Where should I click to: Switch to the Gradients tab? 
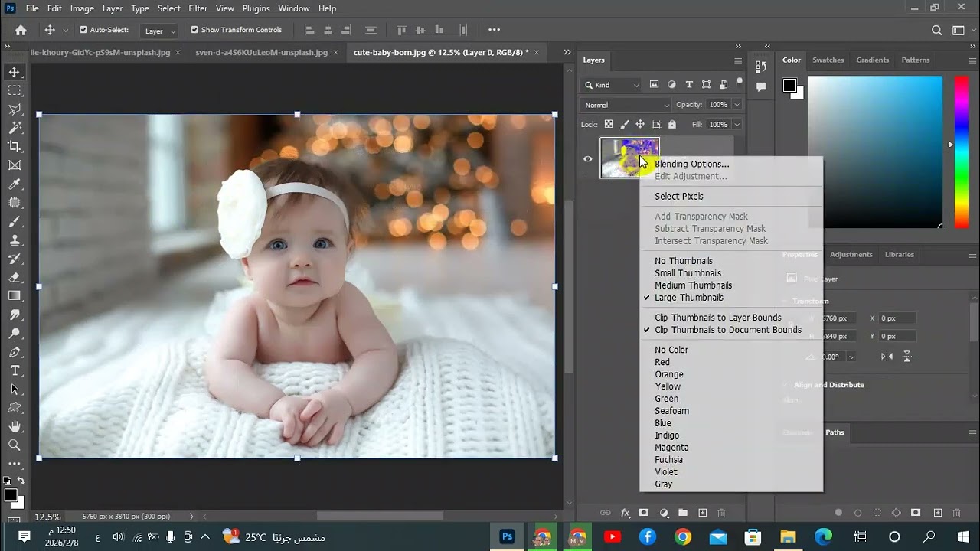pyautogui.click(x=873, y=60)
